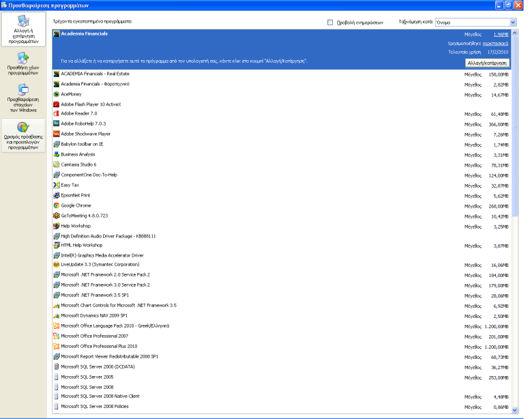This screenshot has width=532, height=419.
Task: Click the Microsoft Chart Controls icon
Action: (x=57, y=306)
